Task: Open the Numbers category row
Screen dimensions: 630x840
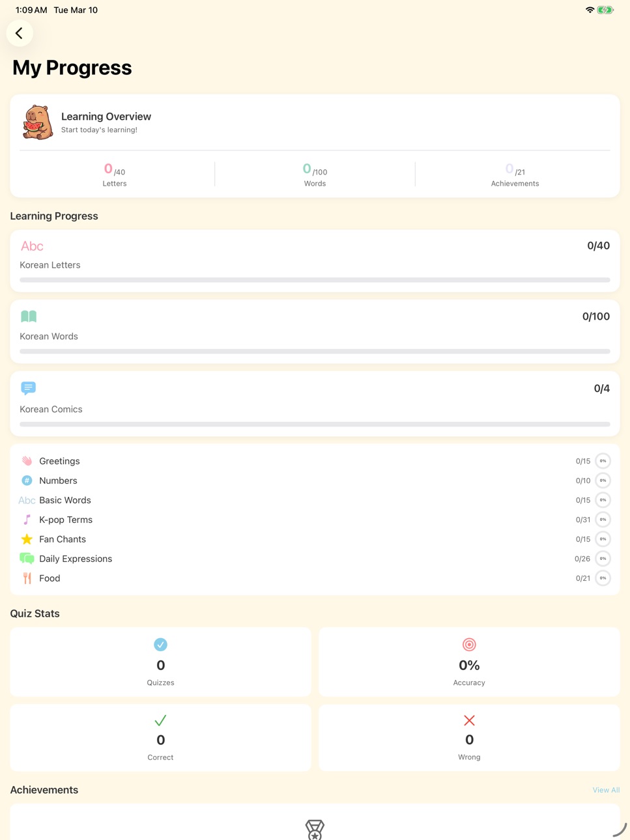Action: (315, 481)
